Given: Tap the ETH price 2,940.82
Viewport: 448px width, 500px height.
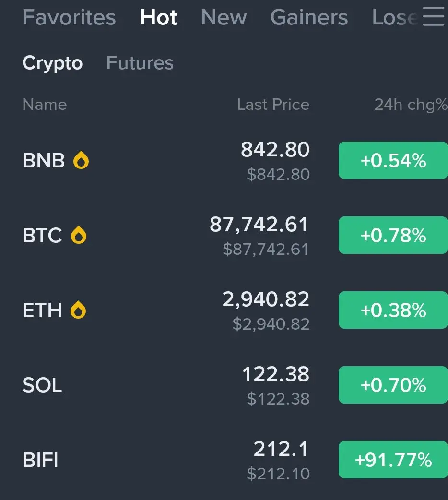Looking at the screenshot, I should (x=266, y=299).
